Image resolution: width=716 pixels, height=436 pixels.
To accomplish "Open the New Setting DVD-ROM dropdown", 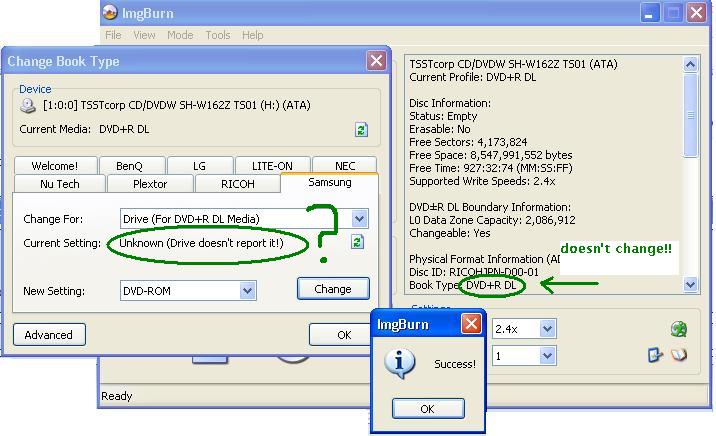I will click(247, 291).
